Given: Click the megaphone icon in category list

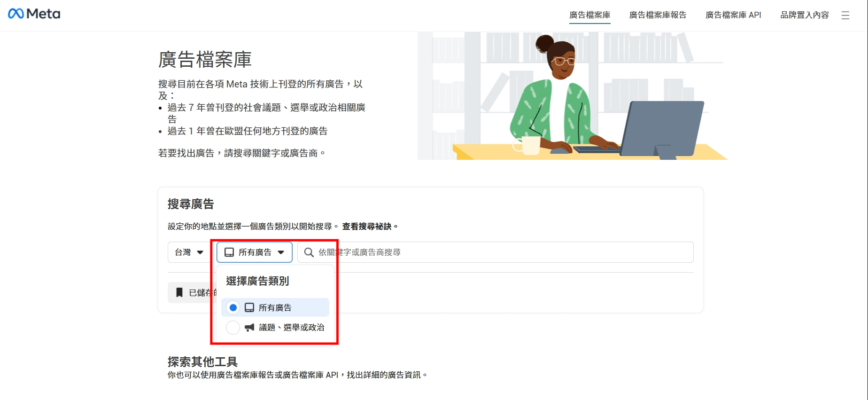Looking at the screenshot, I should (x=249, y=328).
